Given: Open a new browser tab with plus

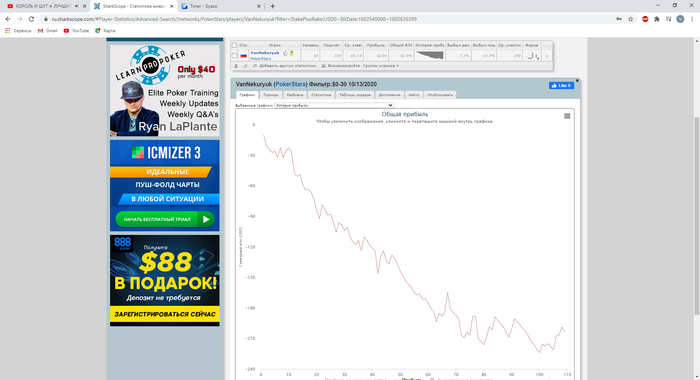Looking at the screenshot, I should click(x=272, y=6).
